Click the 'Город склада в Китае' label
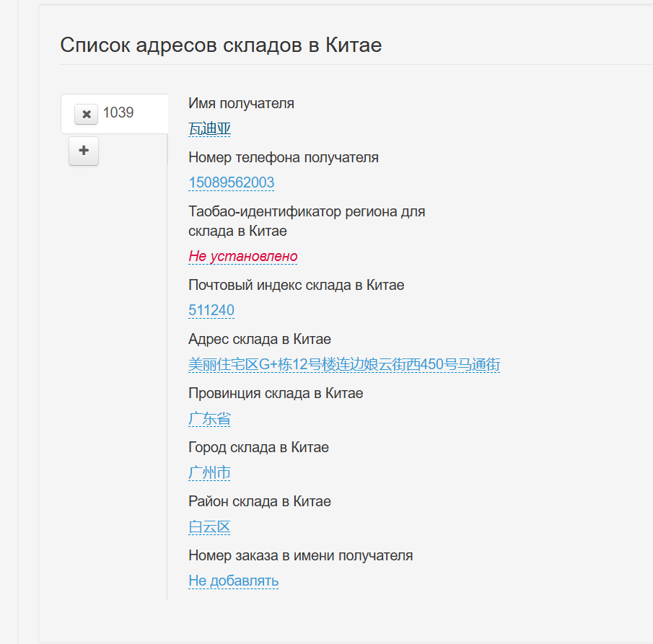Image resolution: width=653 pixels, height=644 pixels. click(x=258, y=447)
